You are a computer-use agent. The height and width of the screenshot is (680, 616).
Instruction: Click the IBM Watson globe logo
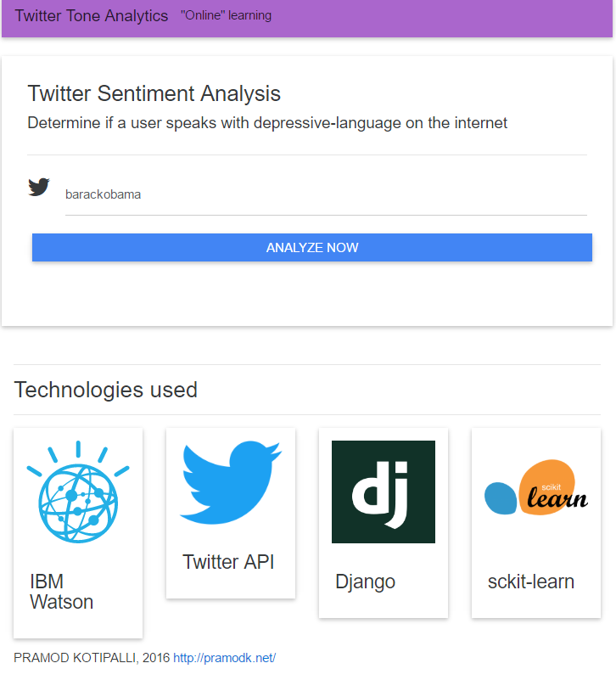point(78,492)
